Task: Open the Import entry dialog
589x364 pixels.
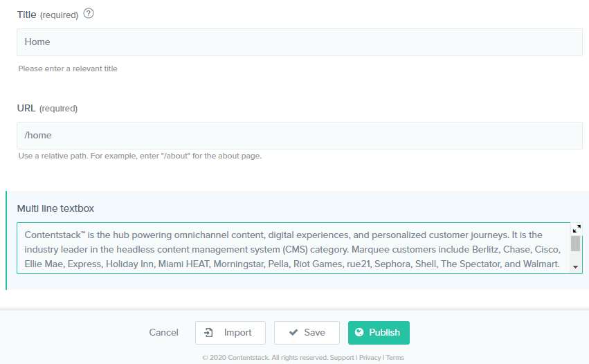Action: (230, 333)
